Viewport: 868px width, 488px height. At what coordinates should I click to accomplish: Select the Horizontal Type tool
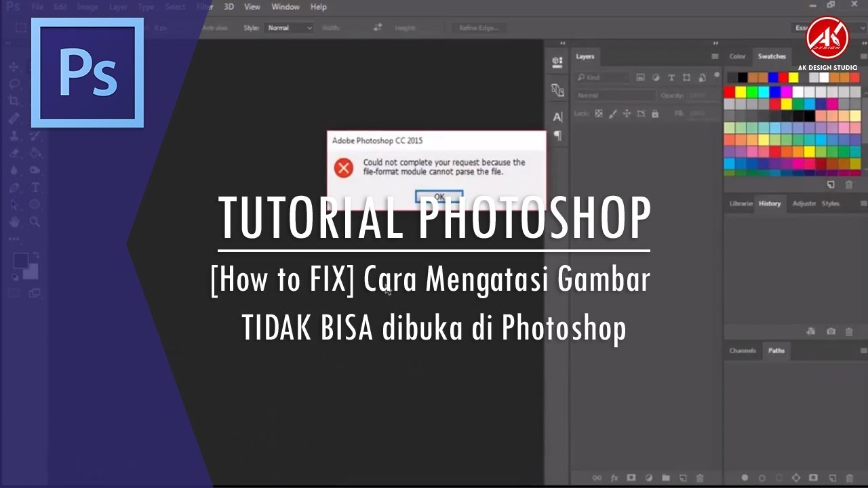point(35,188)
